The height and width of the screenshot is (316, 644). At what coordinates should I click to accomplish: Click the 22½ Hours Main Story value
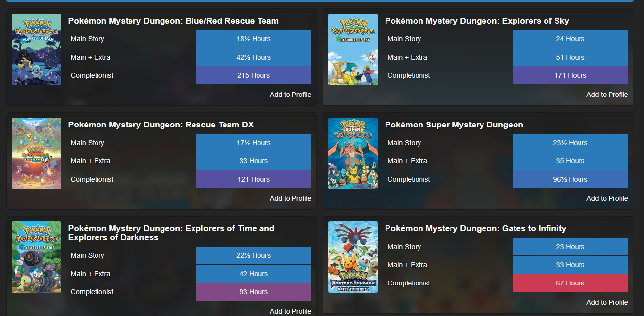tap(254, 255)
